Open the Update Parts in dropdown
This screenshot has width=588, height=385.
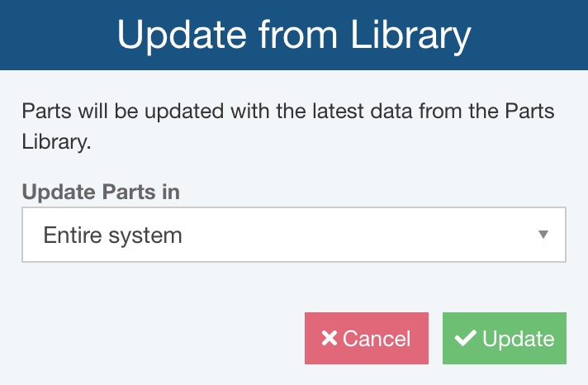click(293, 235)
